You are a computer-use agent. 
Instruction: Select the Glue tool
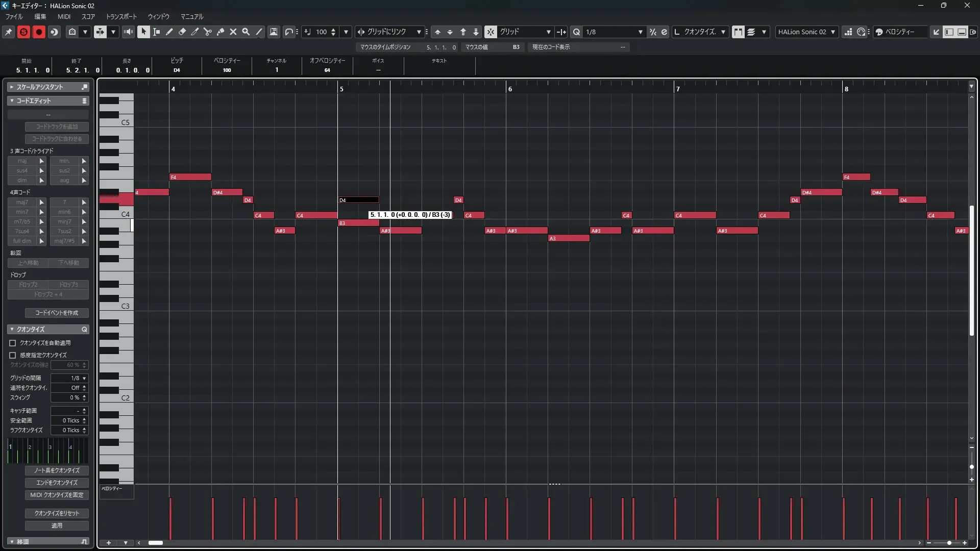click(x=220, y=32)
